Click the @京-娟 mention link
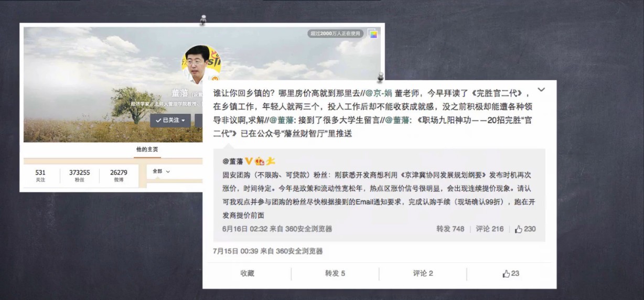This screenshot has height=300, width=644. pos(379,93)
